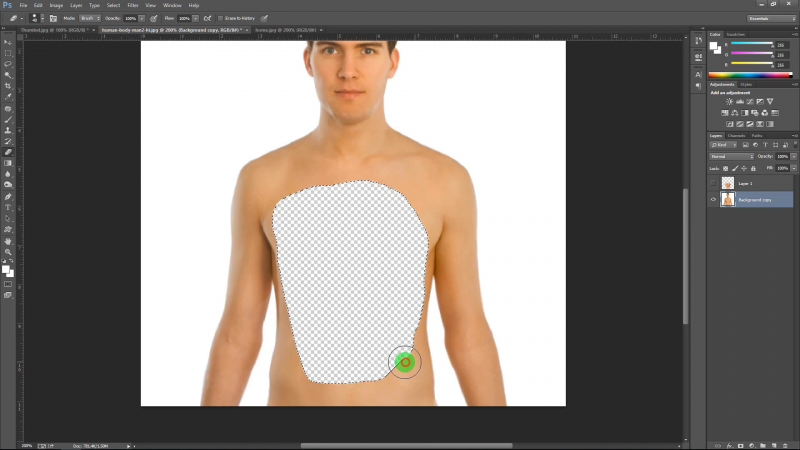Select the Horizontal Type tool
This screenshot has width=800, height=450.
[8, 208]
